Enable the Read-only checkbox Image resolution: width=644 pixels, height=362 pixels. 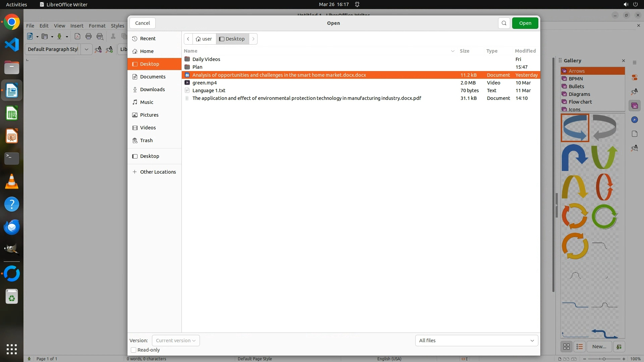click(133, 350)
